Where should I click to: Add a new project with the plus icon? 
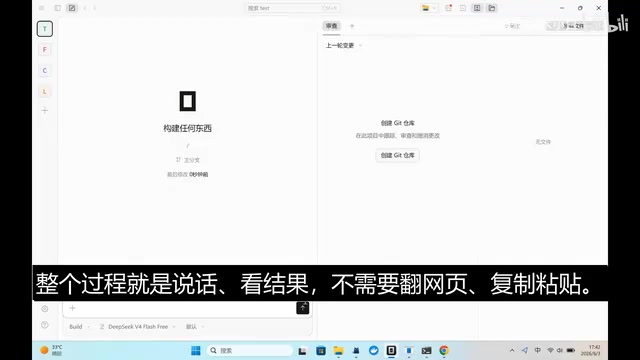pyautogui.click(x=44, y=111)
